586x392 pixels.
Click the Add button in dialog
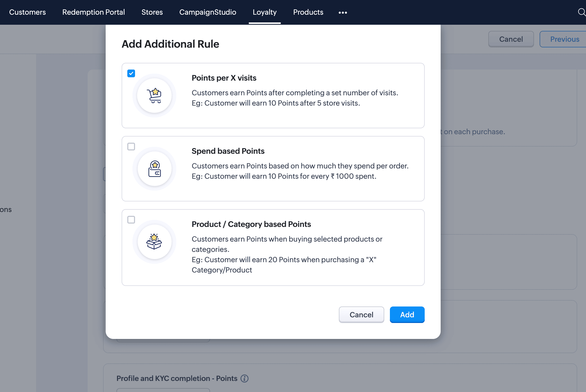(407, 314)
